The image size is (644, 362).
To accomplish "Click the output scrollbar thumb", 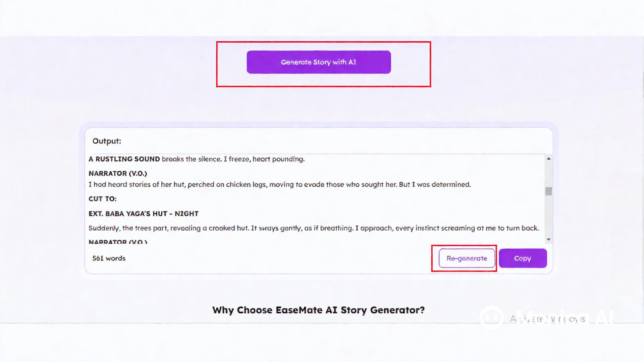I will (549, 191).
